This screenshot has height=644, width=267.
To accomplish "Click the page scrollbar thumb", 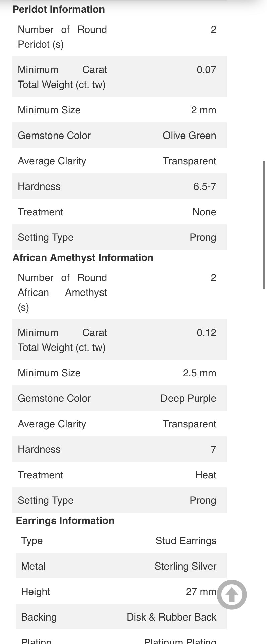I will pos(264,225).
